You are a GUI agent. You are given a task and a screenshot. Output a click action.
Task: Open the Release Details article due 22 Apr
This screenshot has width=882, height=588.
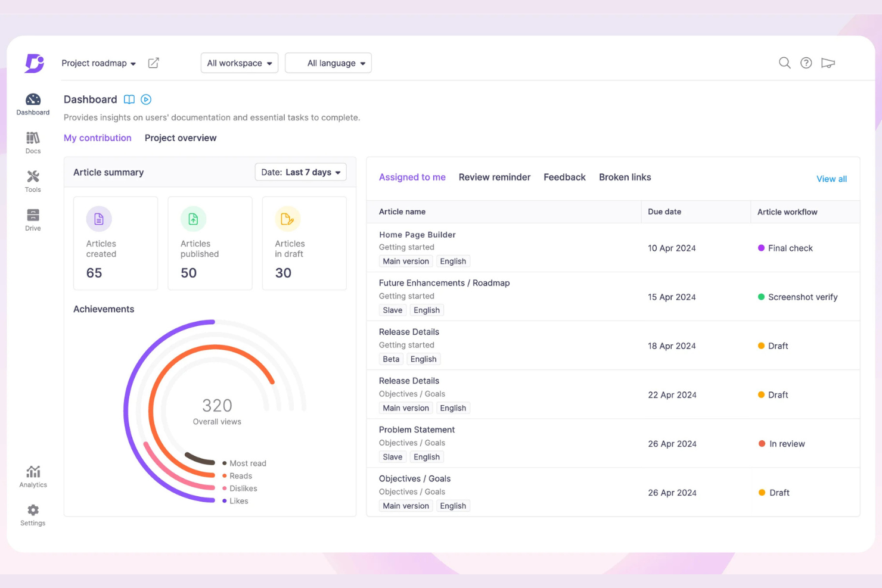tap(409, 381)
